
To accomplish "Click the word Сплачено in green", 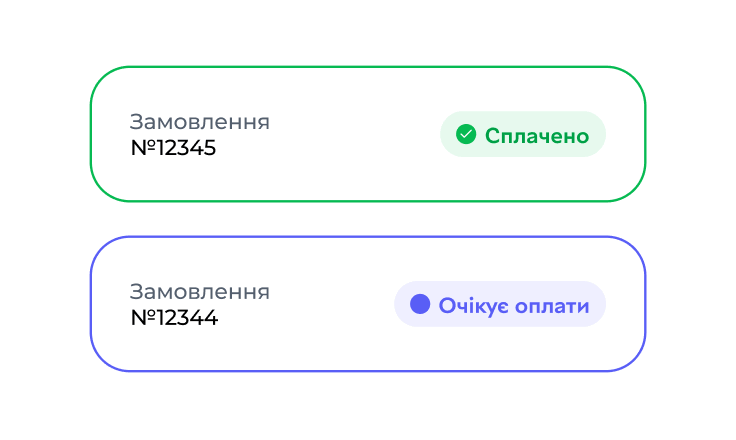I will (x=537, y=136).
